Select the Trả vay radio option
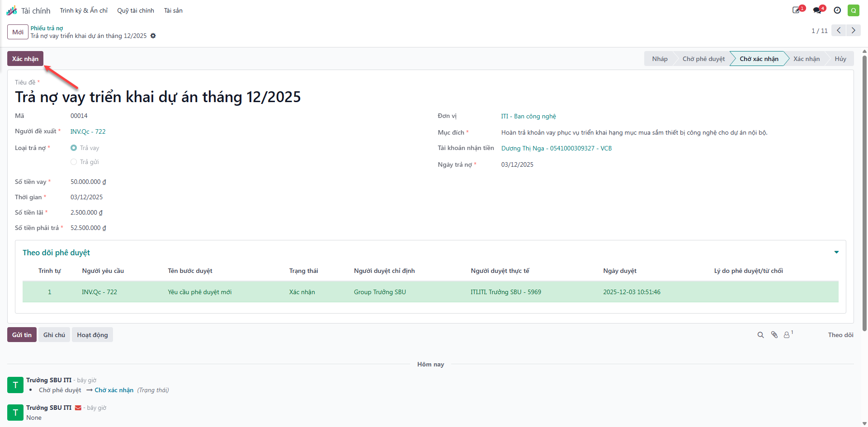The width and height of the screenshot is (868, 427). 74,148
